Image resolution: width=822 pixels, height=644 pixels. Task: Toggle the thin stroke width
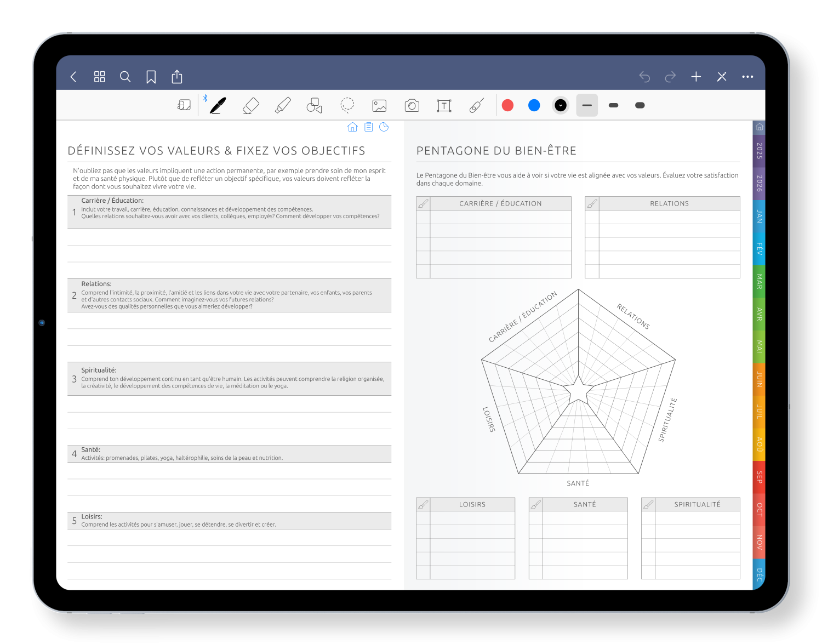587,105
